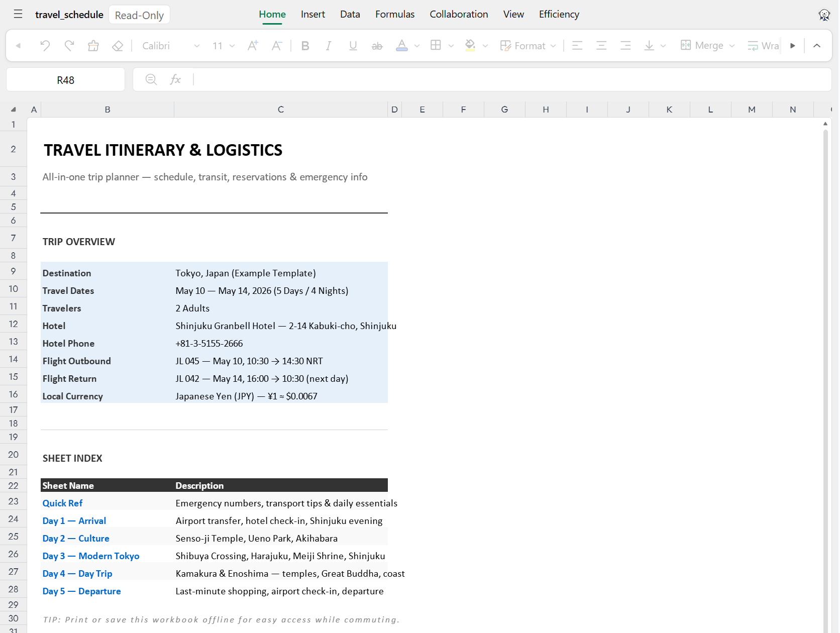Viewport: 840px width, 633px height.
Task: Open the Insert tab
Action: pyautogui.click(x=313, y=15)
